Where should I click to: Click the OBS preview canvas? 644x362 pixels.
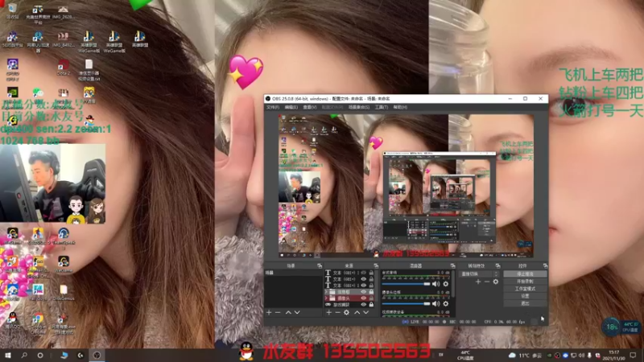406,186
